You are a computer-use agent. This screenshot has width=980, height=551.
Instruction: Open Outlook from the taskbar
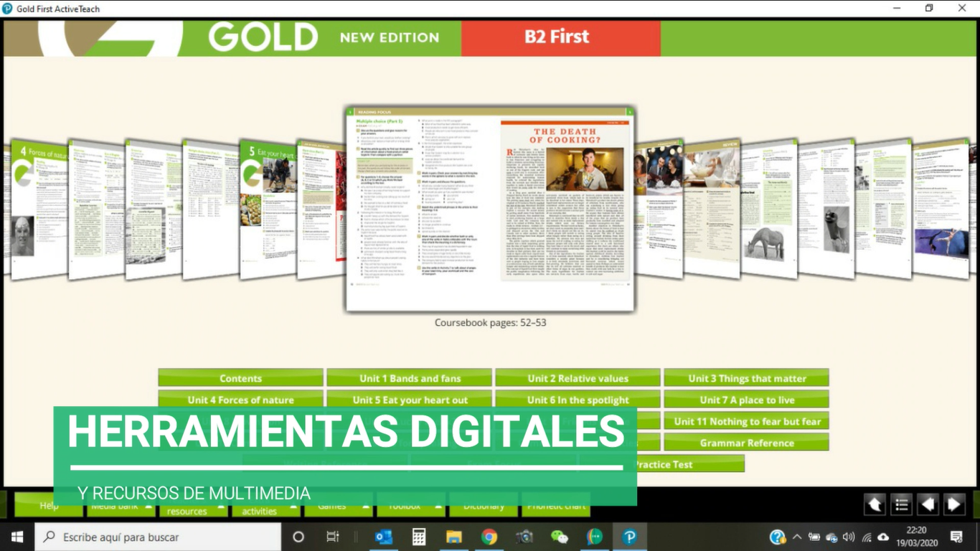(x=384, y=537)
